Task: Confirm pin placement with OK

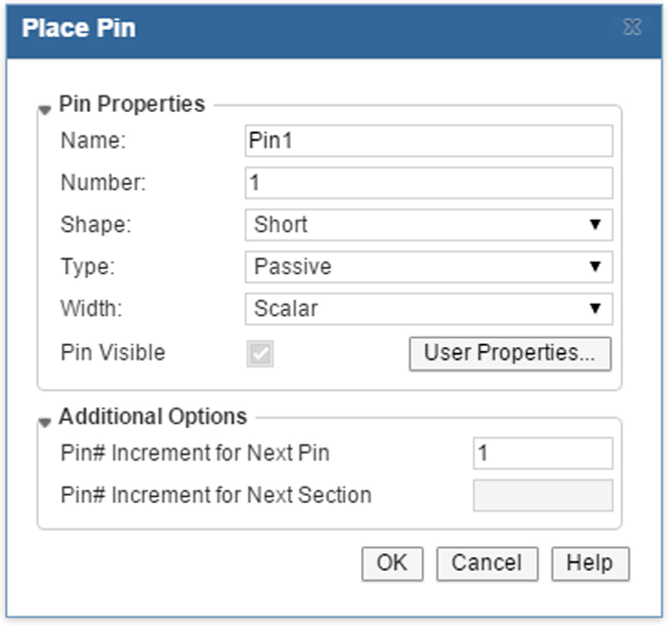Action: (392, 564)
